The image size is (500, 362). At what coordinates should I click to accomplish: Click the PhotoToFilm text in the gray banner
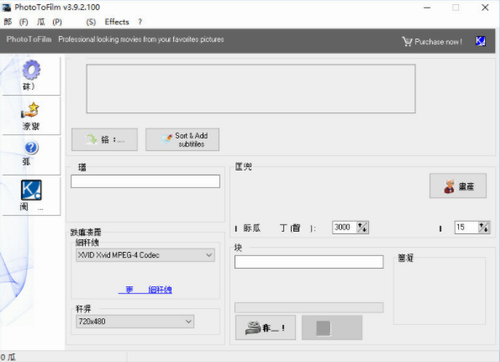pos(29,39)
